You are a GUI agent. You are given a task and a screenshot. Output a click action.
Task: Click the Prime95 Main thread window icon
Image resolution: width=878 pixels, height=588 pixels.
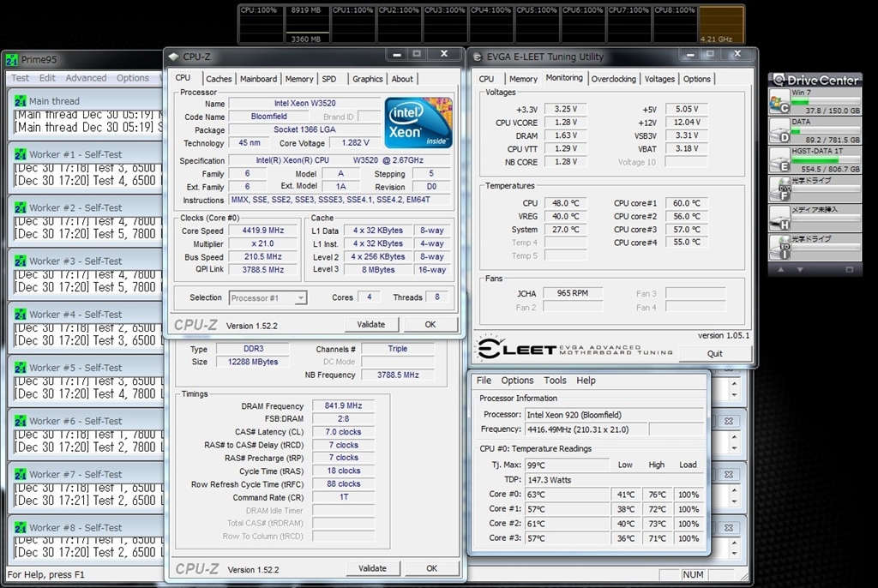pyautogui.click(x=21, y=101)
